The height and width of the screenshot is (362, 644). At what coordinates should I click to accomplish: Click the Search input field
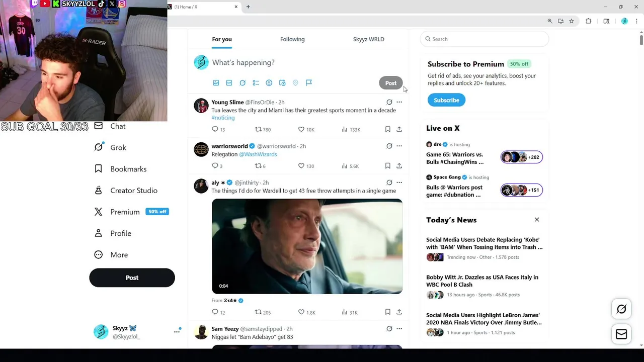click(x=484, y=39)
